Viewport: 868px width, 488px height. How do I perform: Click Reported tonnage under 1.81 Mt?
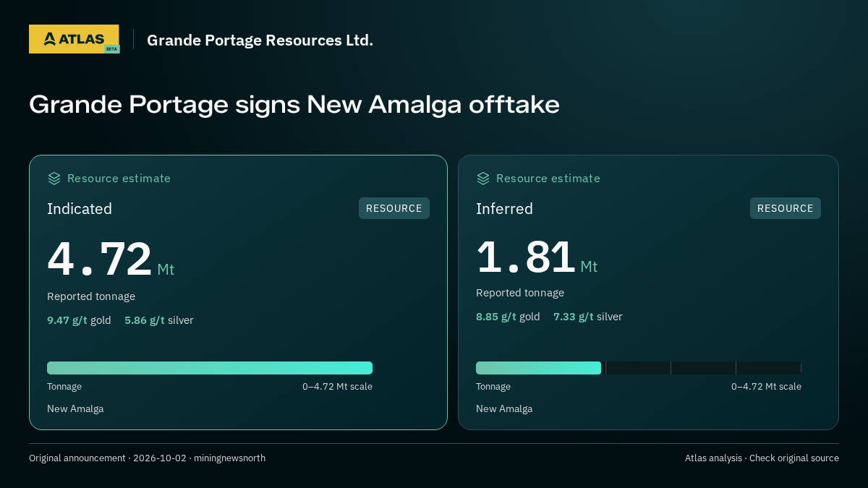pos(520,293)
